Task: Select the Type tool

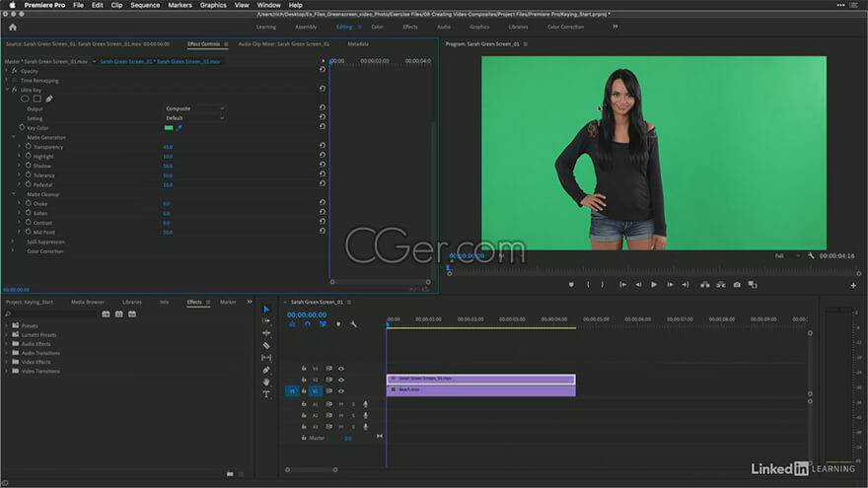Action: pyautogui.click(x=266, y=394)
